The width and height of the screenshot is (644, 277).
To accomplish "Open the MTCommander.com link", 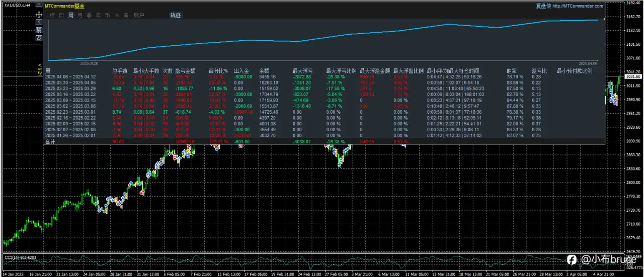I will click(578, 6).
